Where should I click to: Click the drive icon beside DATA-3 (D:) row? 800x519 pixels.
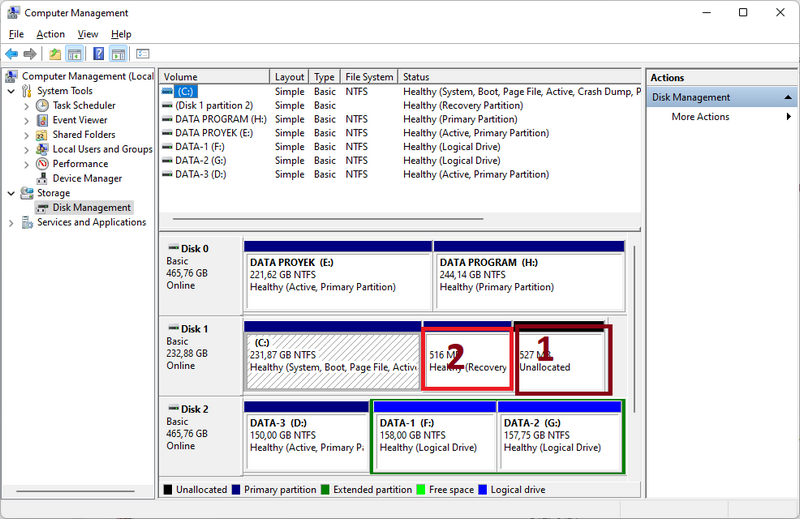click(x=167, y=174)
